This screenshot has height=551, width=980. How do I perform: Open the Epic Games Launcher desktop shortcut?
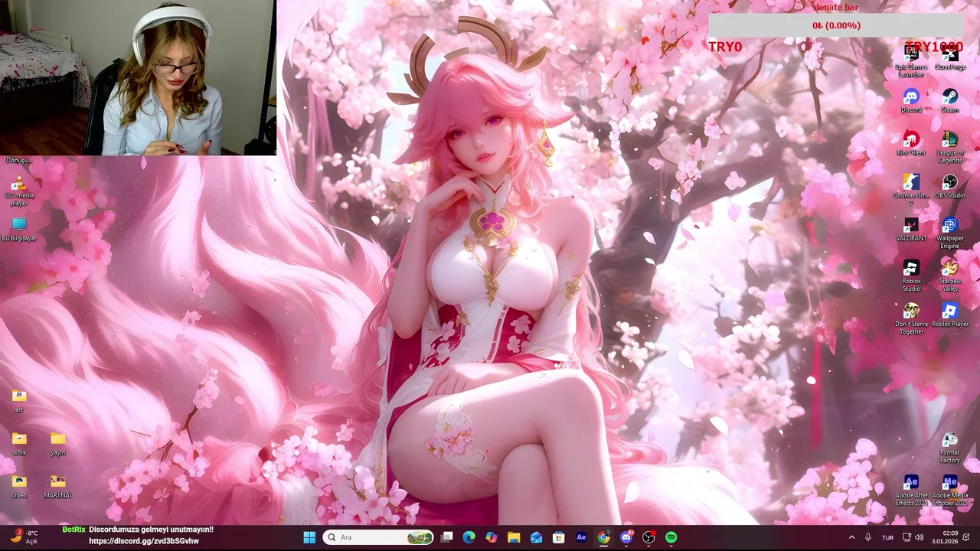[x=911, y=61]
